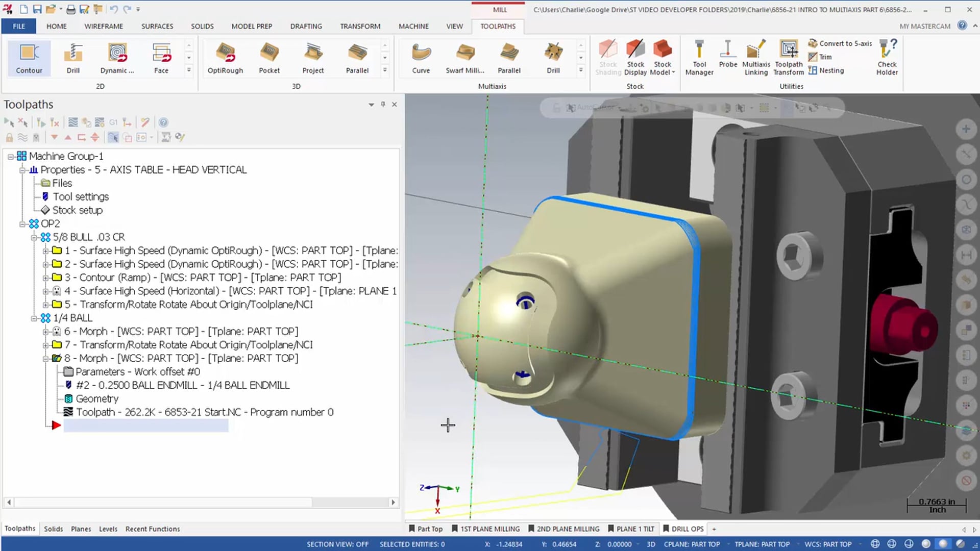Select the Geometry item under operation 8

[97, 399]
